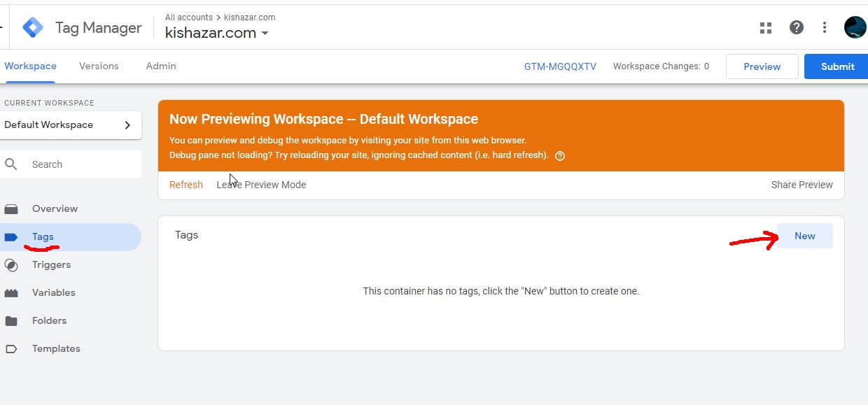
Task: Switch to the Admin tab
Action: pyautogui.click(x=161, y=66)
